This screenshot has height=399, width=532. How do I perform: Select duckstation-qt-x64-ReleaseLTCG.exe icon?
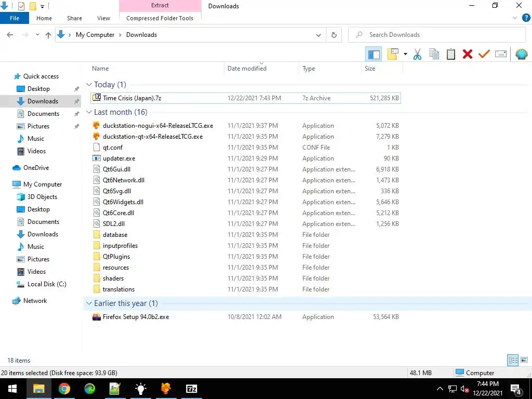[x=97, y=137]
